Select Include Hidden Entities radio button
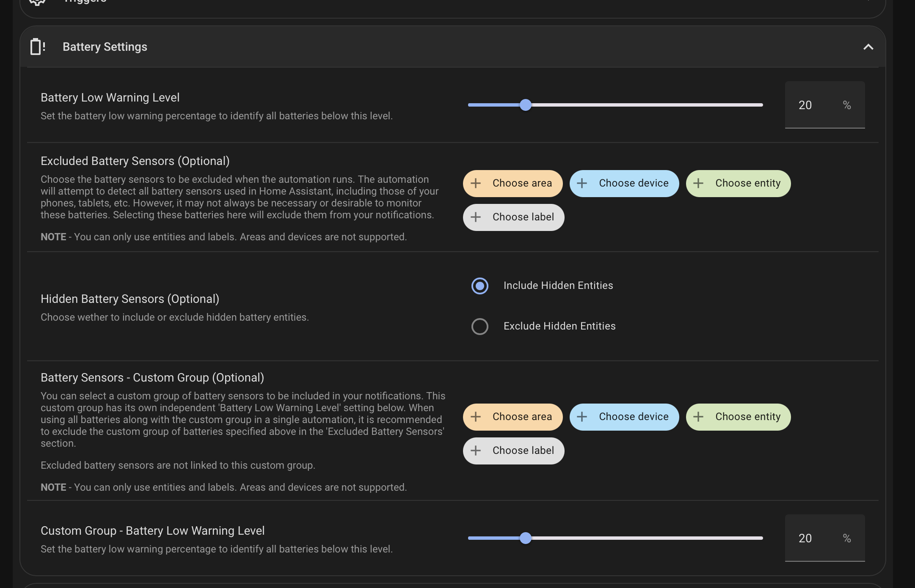Viewport: 915px width, 588px height. click(x=480, y=286)
